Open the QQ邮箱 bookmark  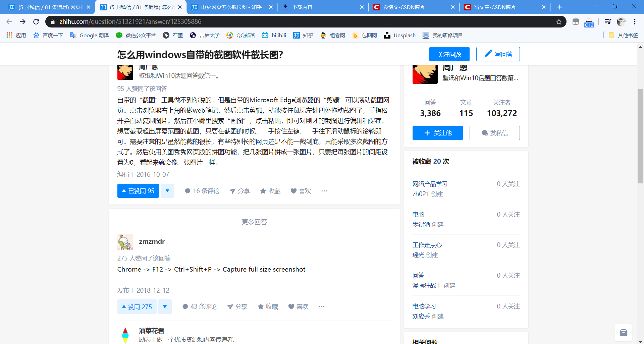coord(240,35)
